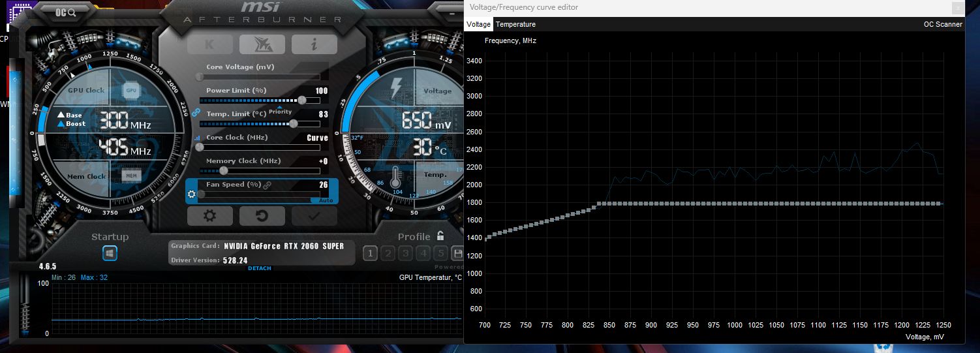Open the OC Scanner search button in Afterburner
980x353 pixels.
coord(65,12)
